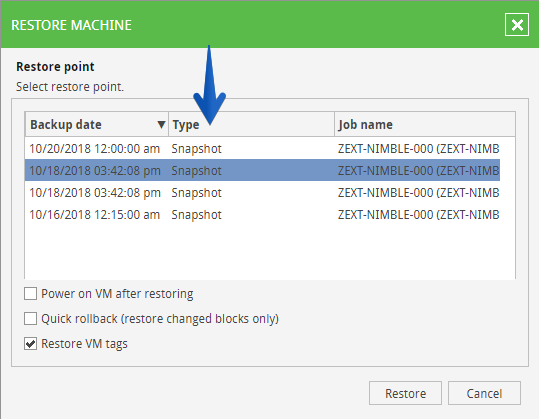
Task: Select the highlighted 10/18/2018 03:42:08 pm row
Action: click(262, 170)
